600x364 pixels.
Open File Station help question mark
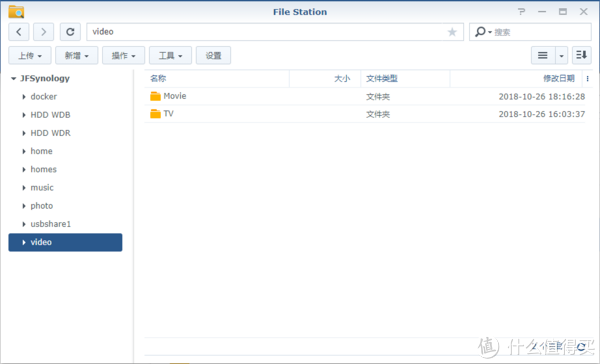coord(522,11)
